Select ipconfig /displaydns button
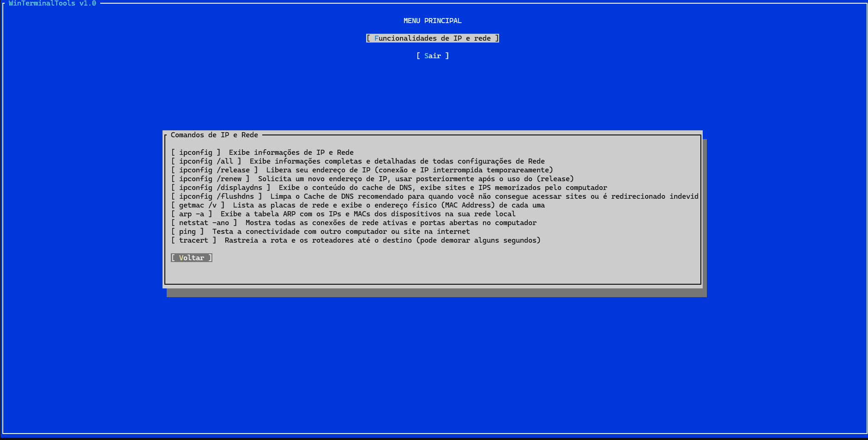 [x=221, y=188]
